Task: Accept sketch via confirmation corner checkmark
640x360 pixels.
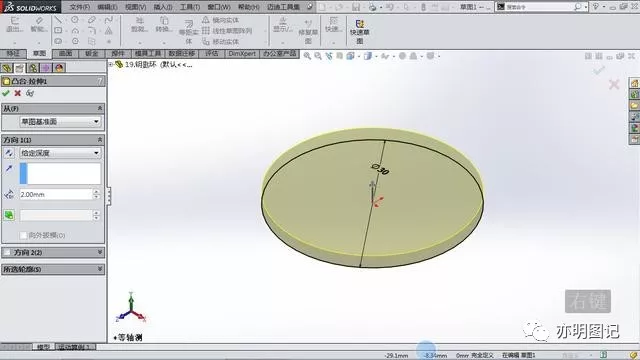Action: 598,71
